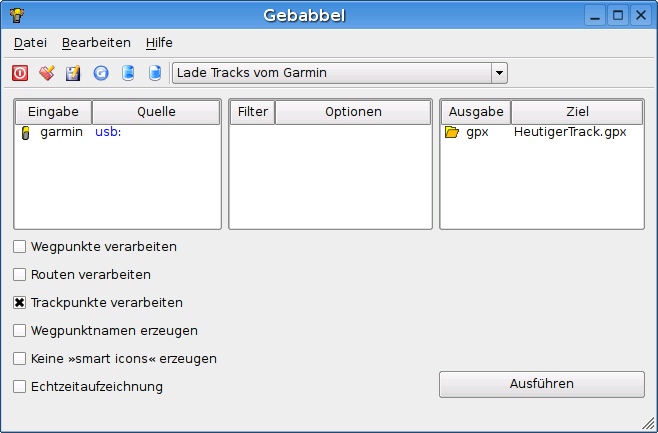Click the Optionen column header
This screenshot has width=658, height=433.
coord(353,112)
